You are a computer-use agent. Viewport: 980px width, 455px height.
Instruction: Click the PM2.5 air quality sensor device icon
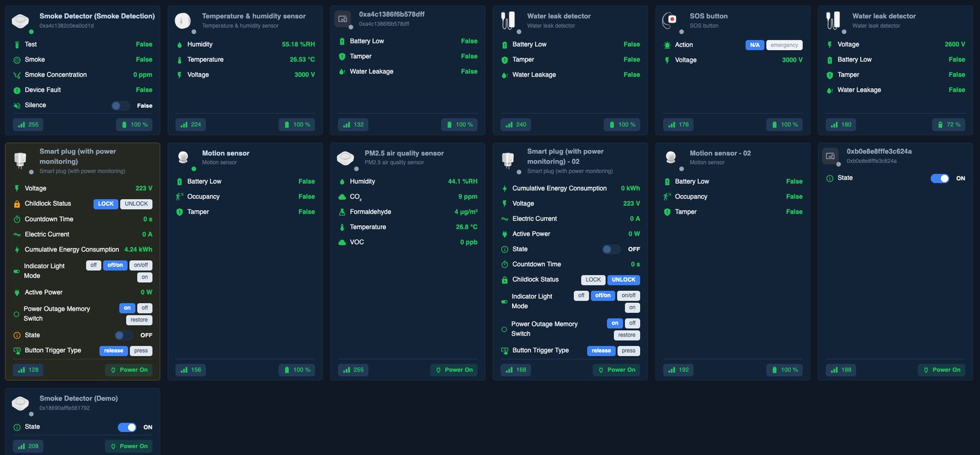[345, 158]
